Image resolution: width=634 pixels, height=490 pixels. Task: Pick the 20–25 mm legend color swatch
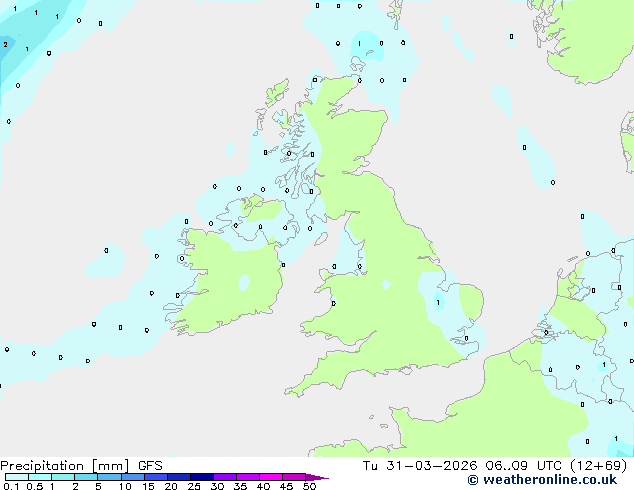pos(179,477)
